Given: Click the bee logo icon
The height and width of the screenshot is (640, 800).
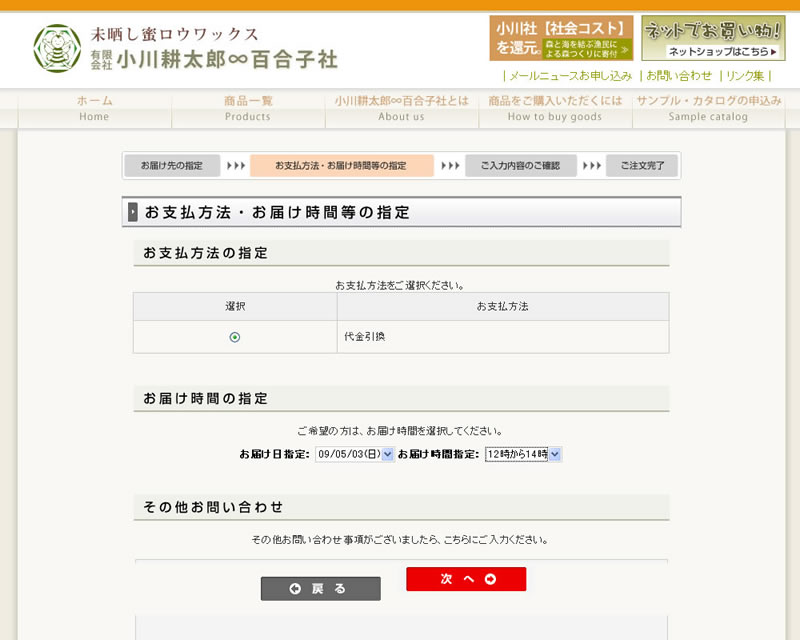Looking at the screenshot, I should (57, 48).
